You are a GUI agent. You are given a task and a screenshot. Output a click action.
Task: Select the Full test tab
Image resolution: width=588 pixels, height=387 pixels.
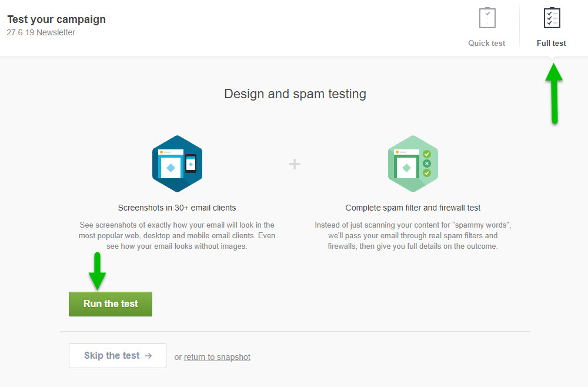point(552,26)
